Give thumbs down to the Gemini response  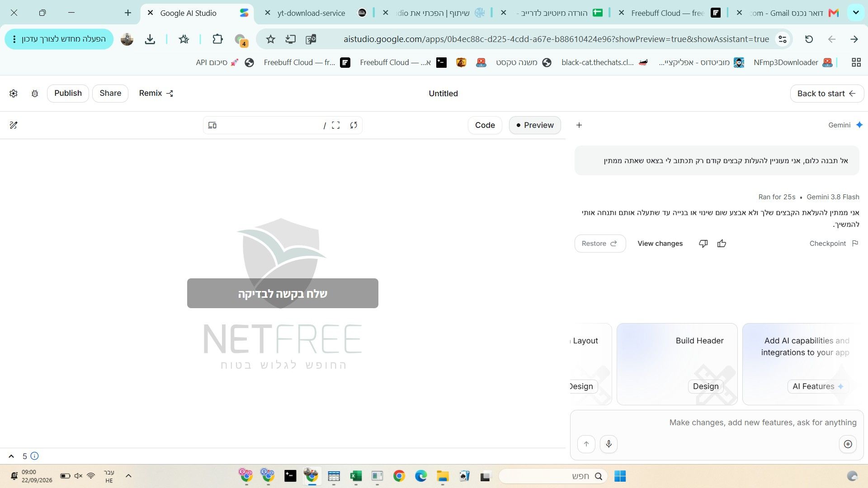(x=703, y=244)
